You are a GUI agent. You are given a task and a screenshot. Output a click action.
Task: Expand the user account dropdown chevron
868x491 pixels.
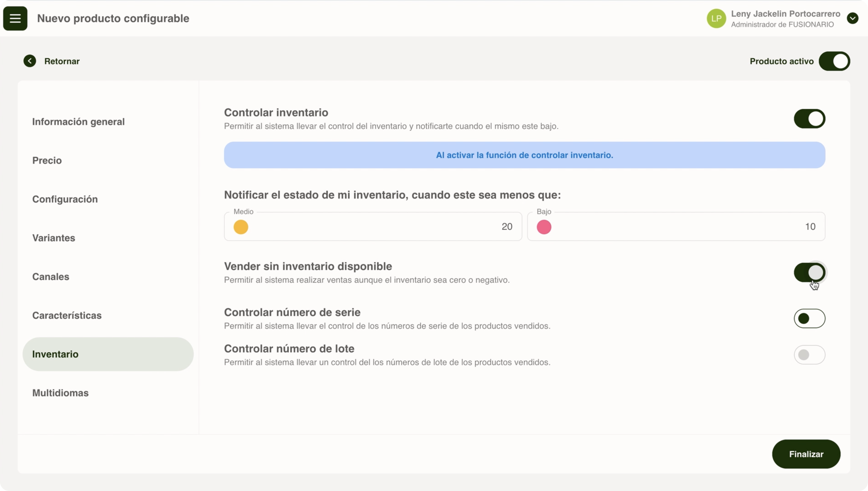coord(852,18)
